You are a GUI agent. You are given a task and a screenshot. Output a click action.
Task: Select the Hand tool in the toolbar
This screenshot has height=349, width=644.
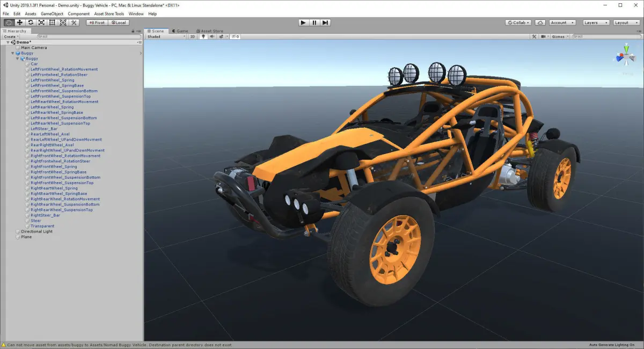pos(9,23)
